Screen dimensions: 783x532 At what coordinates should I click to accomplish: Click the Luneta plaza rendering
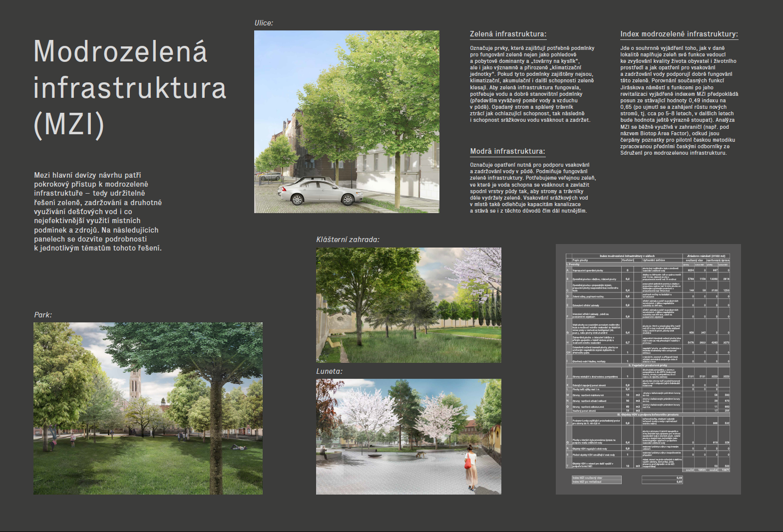pyautogui.click(x=408, y=437)
